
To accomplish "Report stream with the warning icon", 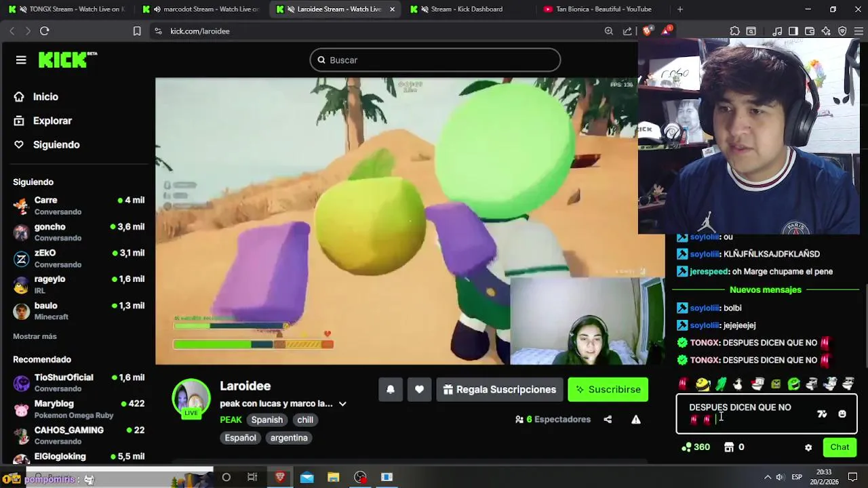I will coord(636,420).
